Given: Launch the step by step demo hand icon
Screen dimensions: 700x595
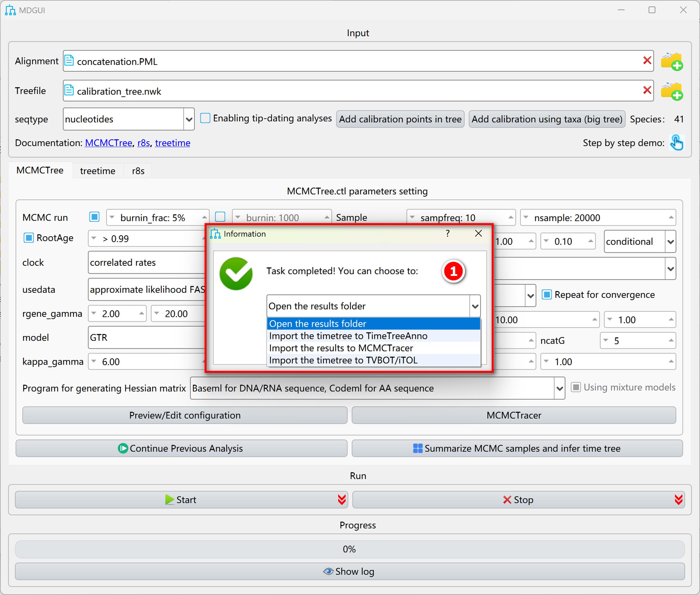Looking at the screenshot, I should (676, 142).
